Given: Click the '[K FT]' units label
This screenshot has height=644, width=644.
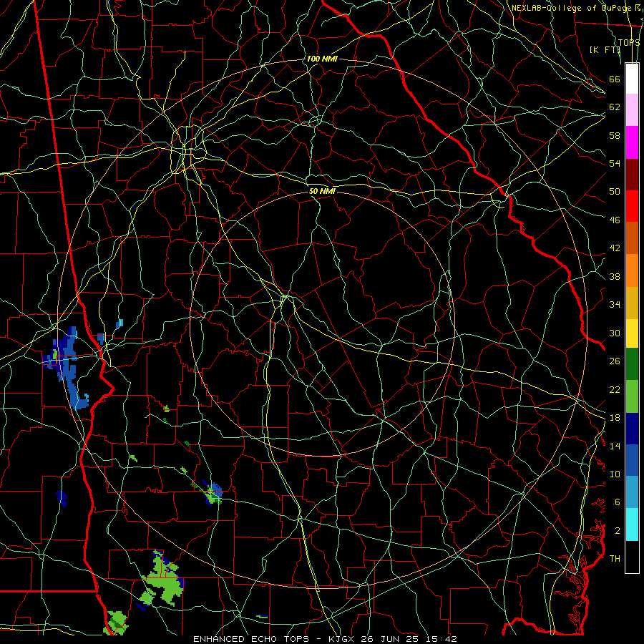Looking at the screenshot, I should 605,49.
